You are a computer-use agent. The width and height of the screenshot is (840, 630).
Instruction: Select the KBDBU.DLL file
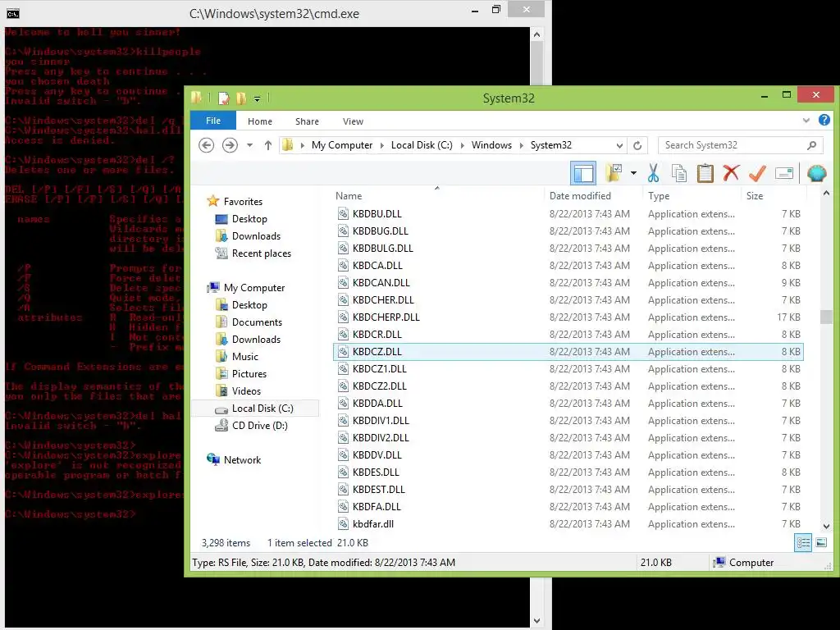point(377,214)
